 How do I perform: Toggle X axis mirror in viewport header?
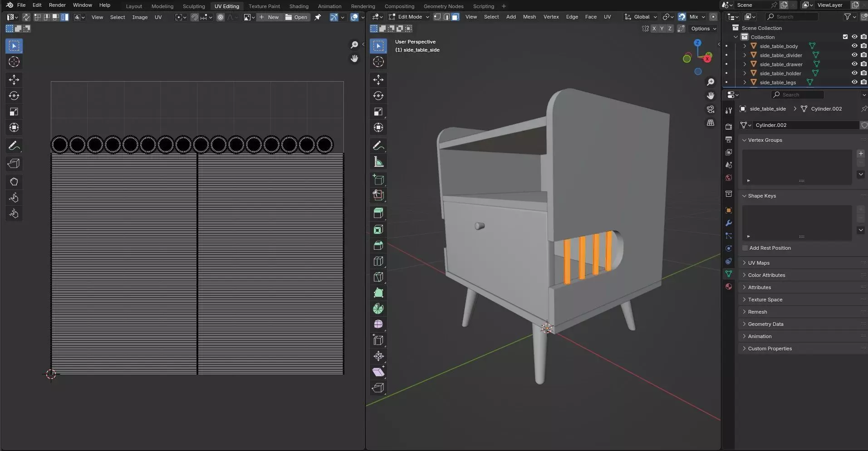coord(654,28)
